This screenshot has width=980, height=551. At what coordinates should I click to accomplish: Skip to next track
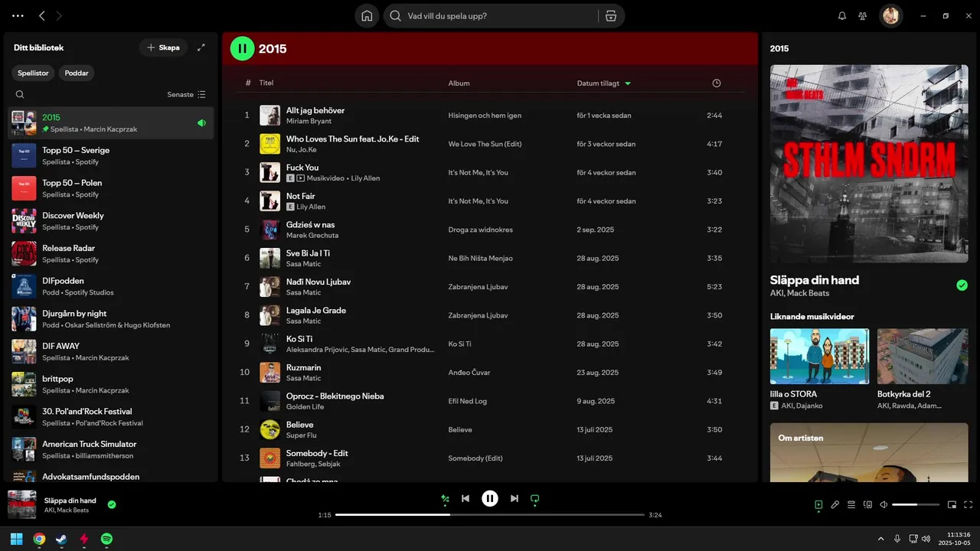[x=514, y=499]
